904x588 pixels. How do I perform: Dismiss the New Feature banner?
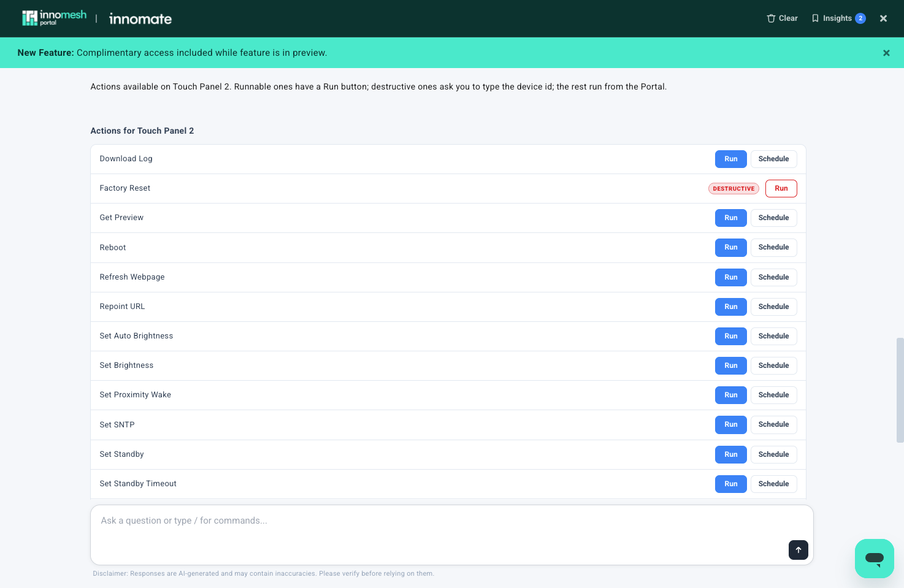point(886,53)
